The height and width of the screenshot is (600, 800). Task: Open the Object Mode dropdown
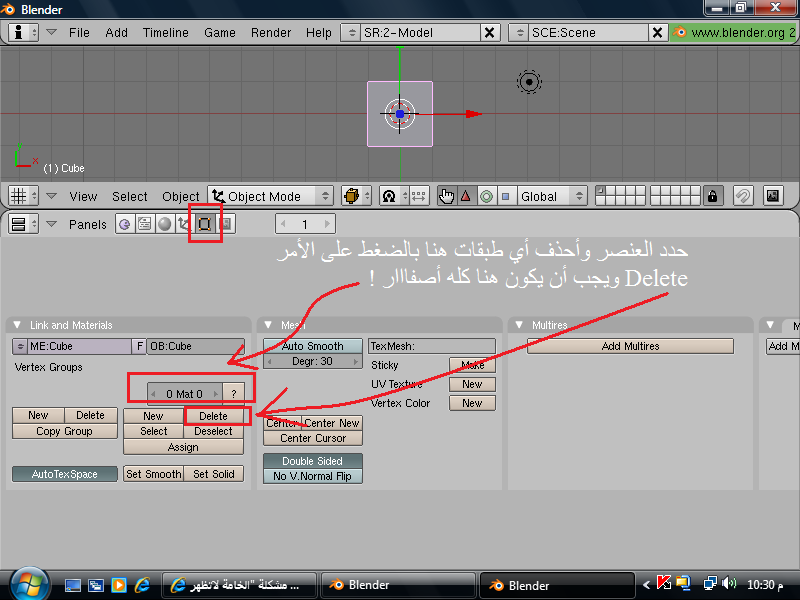click(270, 196)
